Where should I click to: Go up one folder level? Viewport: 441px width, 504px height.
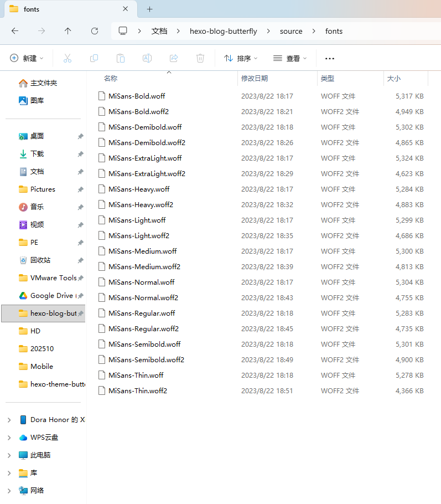coord(68,31)
